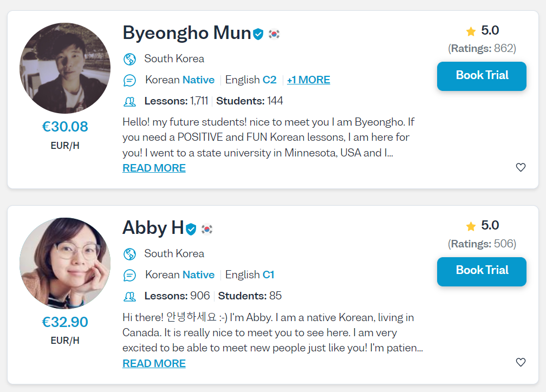Click speech bubble icon in Abby's card
The width and height of the screenshot is (546, 392).
click(x=129, y=275)
